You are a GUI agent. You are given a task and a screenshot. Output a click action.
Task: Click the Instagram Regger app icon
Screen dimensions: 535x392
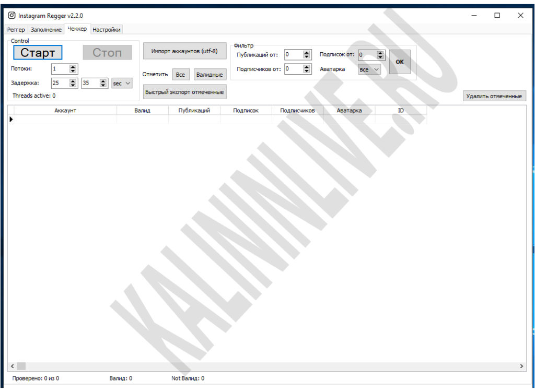coord(11,15)
